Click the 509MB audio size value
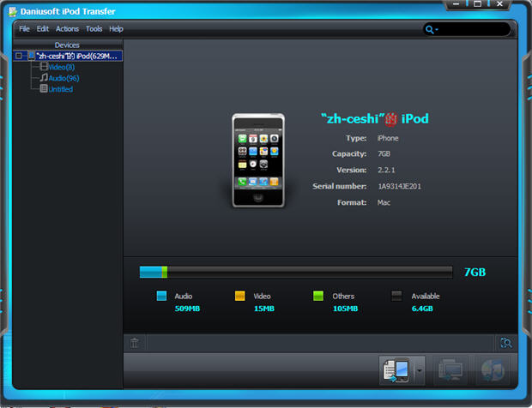 pyautogui.click(x=187, y=309)
